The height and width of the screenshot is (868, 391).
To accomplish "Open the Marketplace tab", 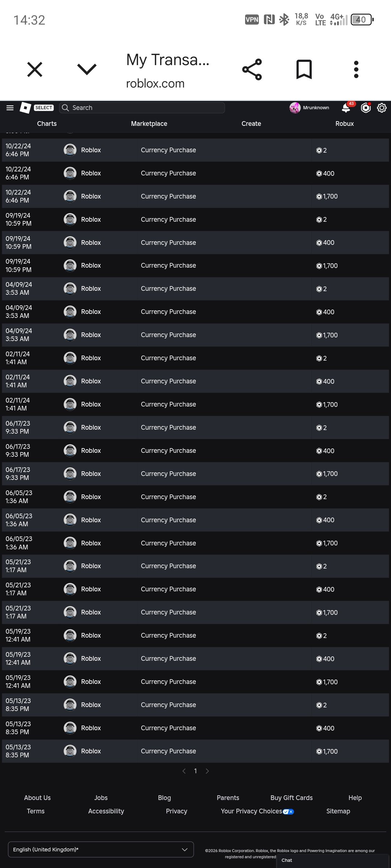I will coord(149,124).
